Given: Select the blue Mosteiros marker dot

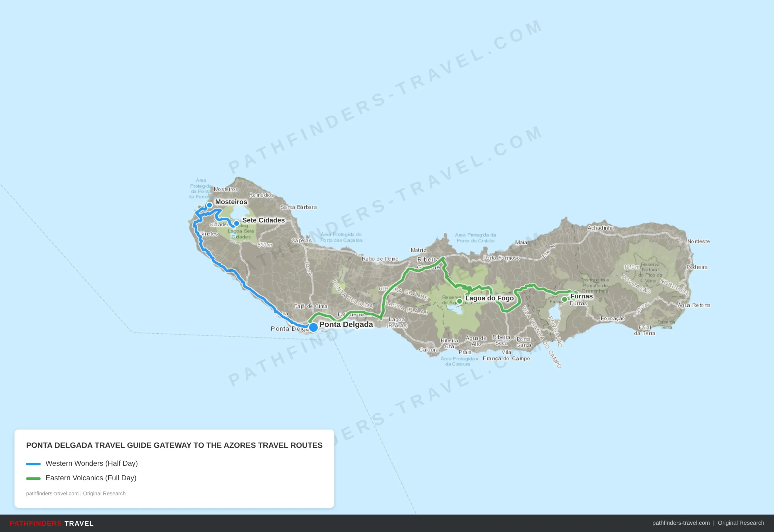Looking at the screenshot, I should click(x=209, y=205).
